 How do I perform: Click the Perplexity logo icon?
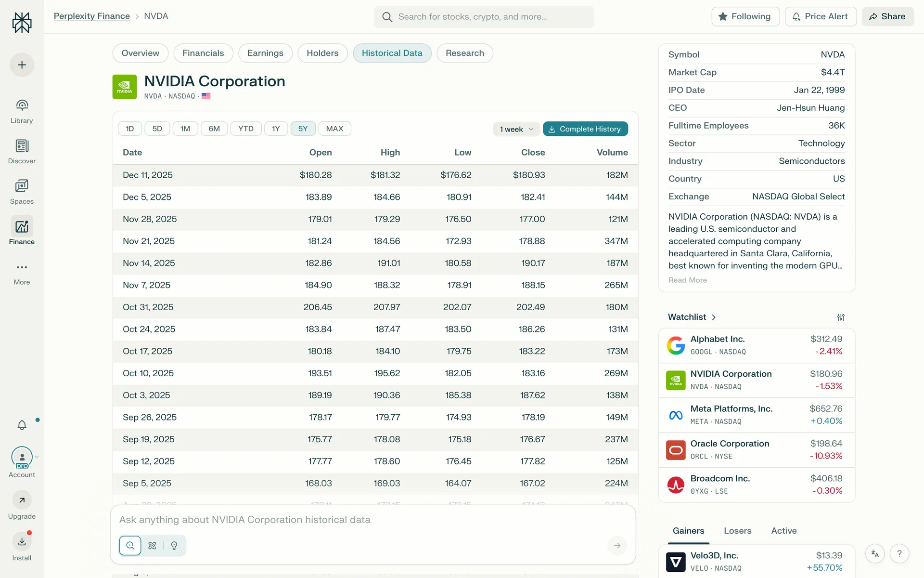pos(22,22)
